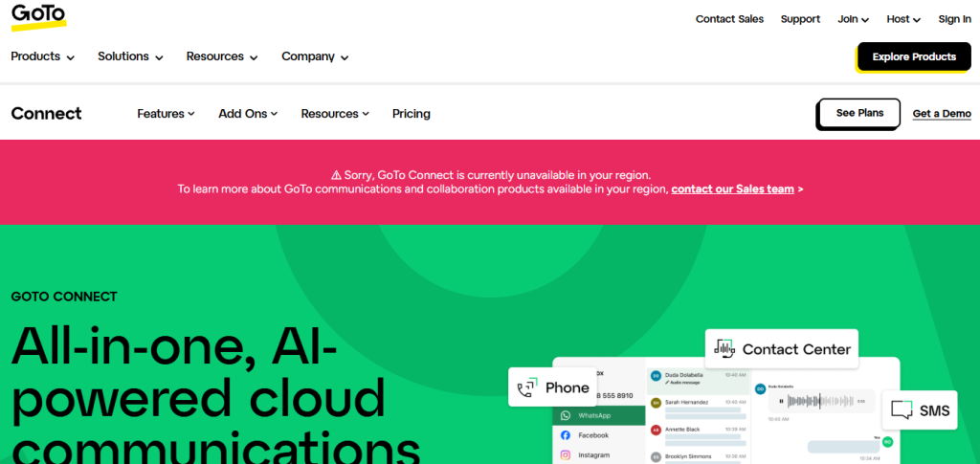Expand the Products dropdown menu
The width and height of the screenshot is (980, 464).
click(42, 56)
